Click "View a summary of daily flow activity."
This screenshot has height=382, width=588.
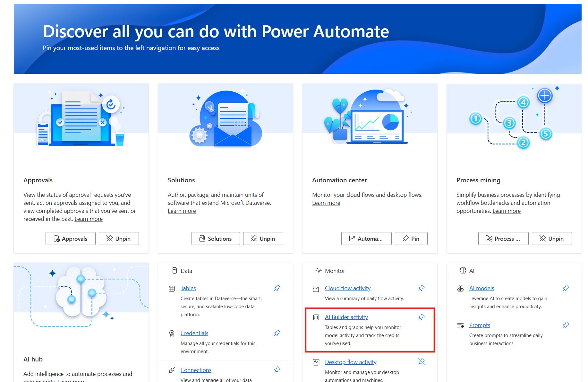(364, 299)
